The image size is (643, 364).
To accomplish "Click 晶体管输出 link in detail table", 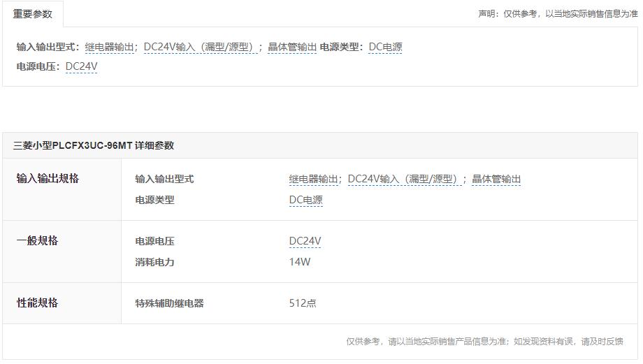I will pos(496,179).
